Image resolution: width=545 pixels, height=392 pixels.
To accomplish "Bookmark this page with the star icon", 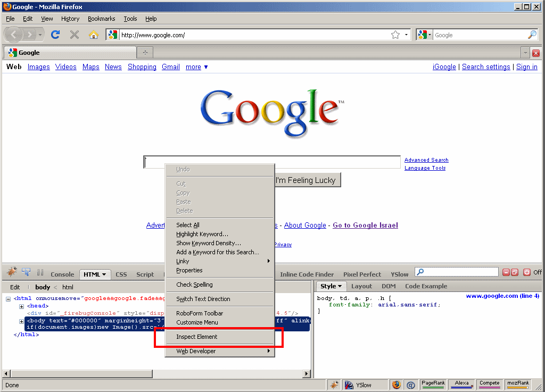I will (x=395, y=35).
